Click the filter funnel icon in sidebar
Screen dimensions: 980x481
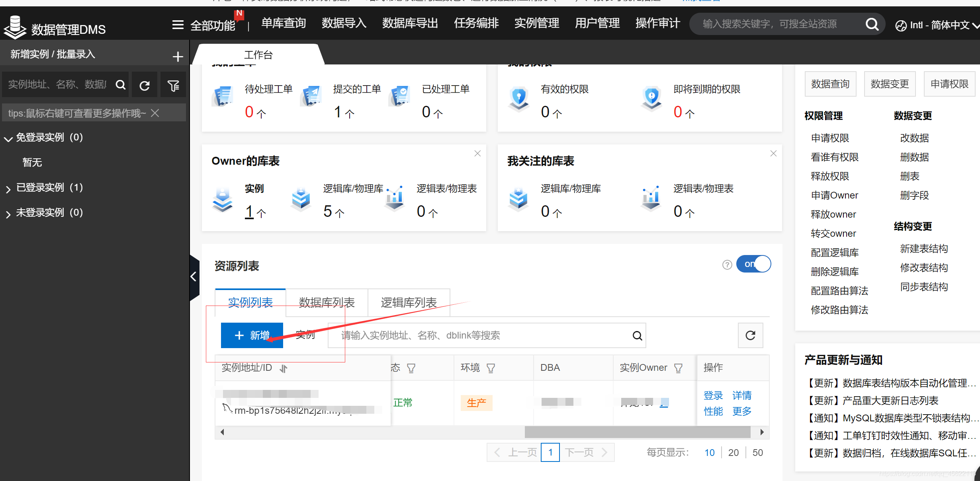click(173, 85)
